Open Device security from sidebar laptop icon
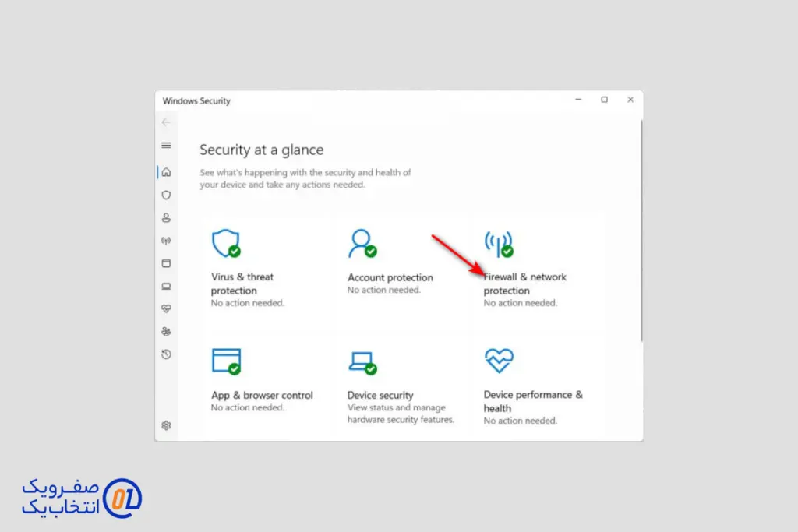 click(166, 287)
